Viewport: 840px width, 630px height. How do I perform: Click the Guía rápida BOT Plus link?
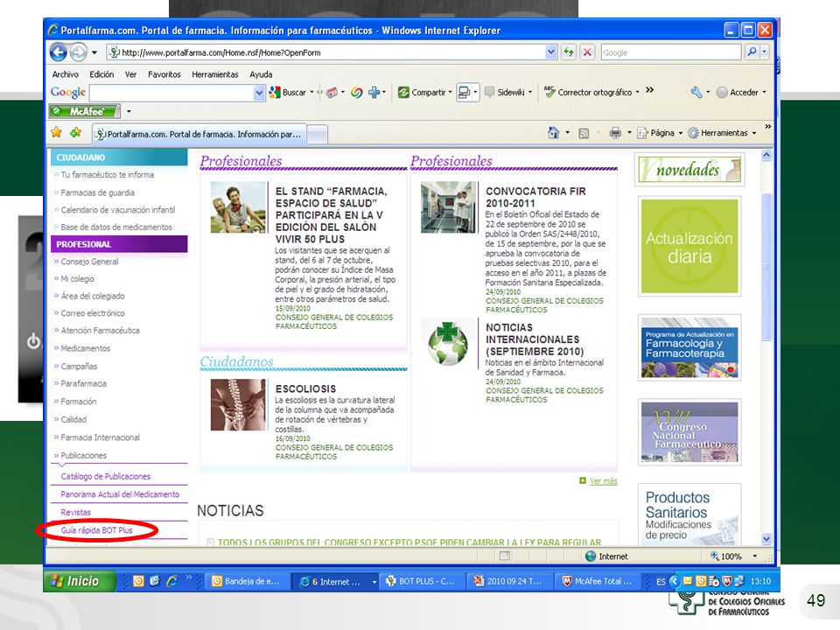click(x=96, y=530)
